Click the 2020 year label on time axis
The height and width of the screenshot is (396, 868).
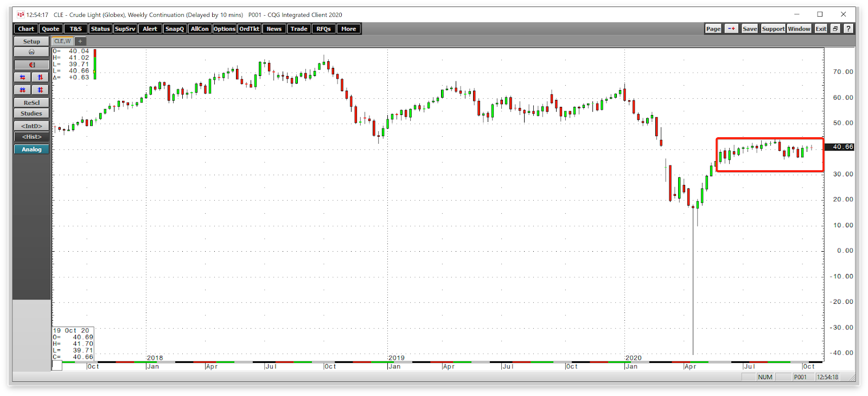pyautogui.click(x=634, y=358)
